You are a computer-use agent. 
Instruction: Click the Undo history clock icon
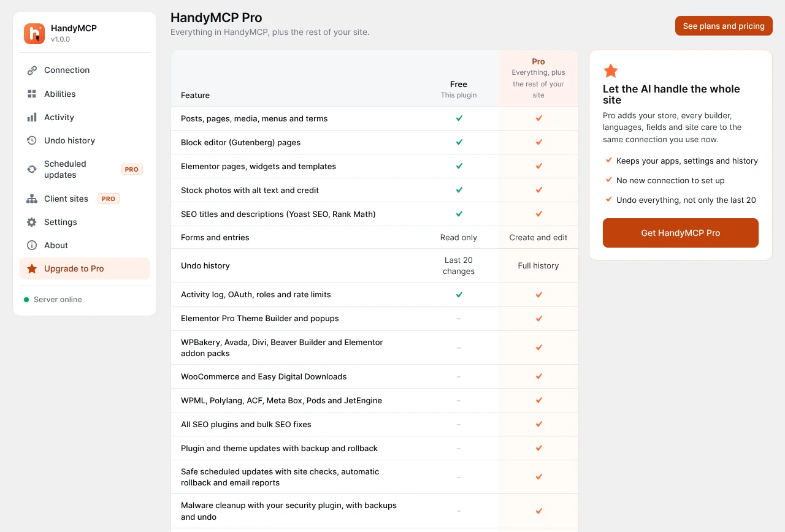coord(32,140)
